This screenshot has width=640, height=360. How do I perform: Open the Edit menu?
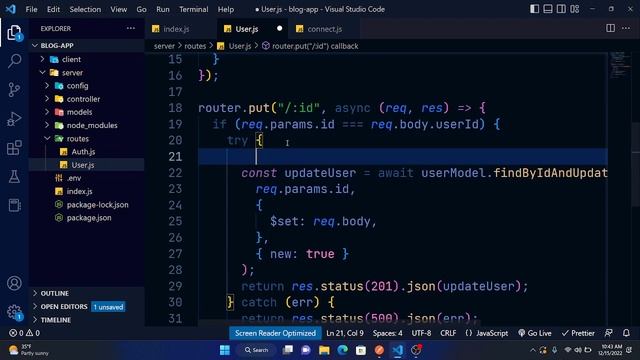tap(53, 9)
